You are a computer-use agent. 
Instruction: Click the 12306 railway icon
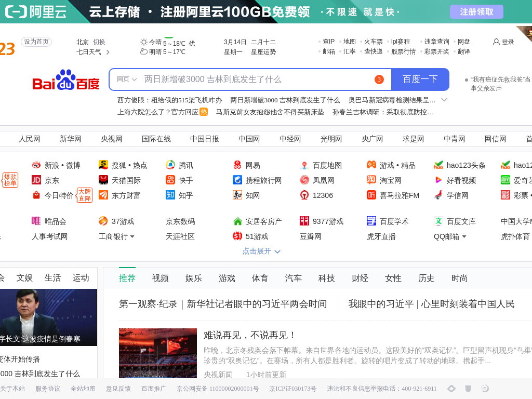304,195
